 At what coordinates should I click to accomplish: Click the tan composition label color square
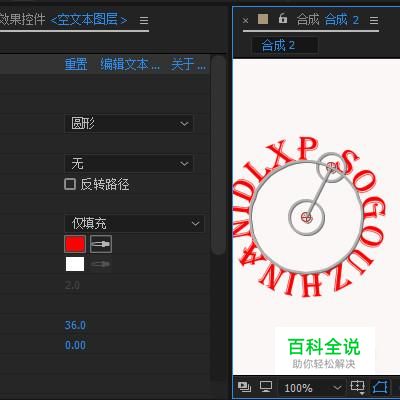[263, 19]
